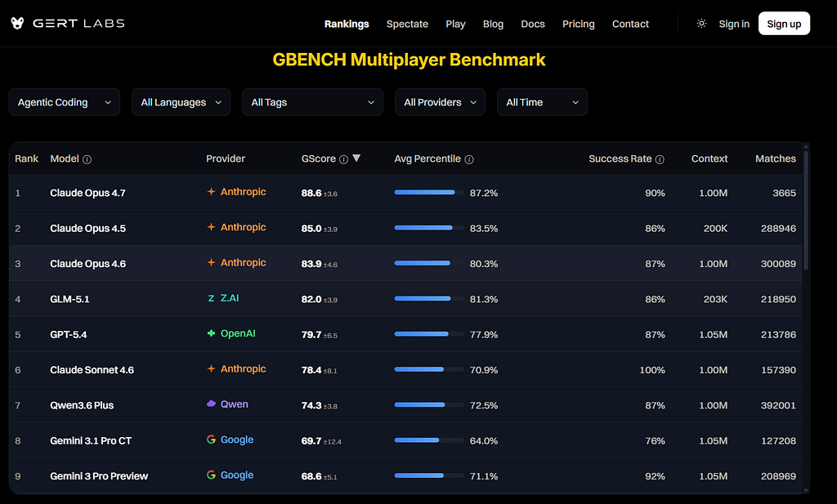
Task: Select the Gemini 3.1 Pro CT model name
Action: (91, 440)
